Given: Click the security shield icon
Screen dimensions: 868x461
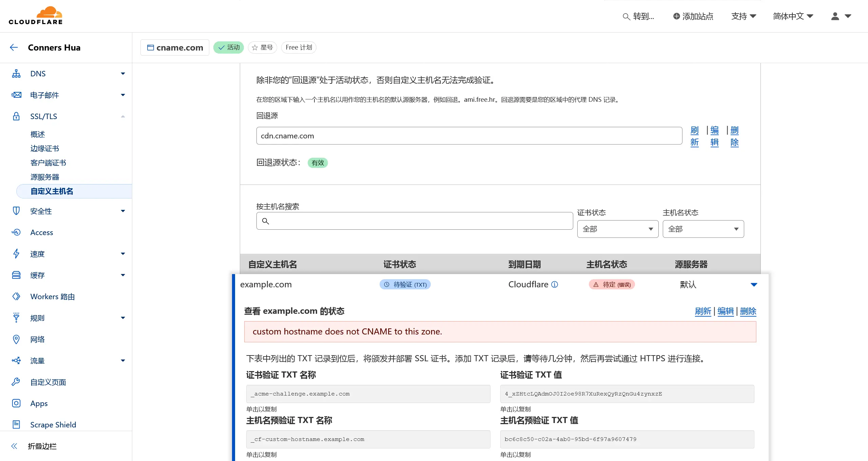Looking at the screenshot, I should [16, 211].
